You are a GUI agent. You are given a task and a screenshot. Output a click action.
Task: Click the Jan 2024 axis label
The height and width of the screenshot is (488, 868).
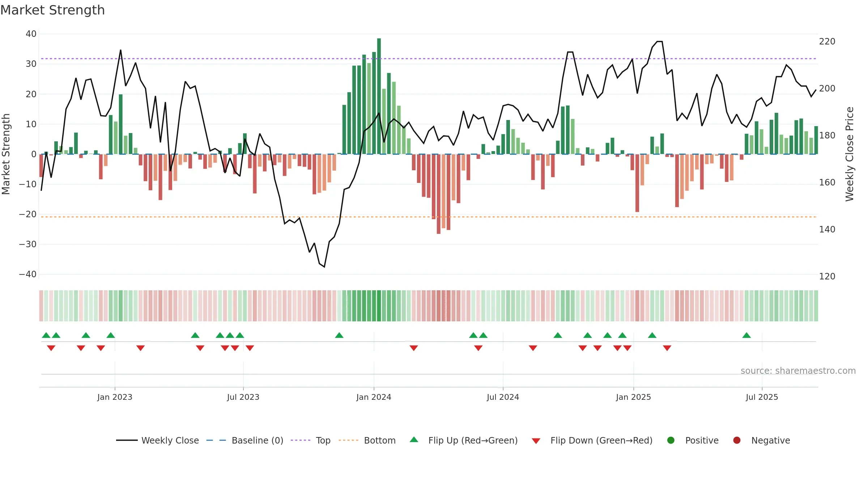pos(374,397)
